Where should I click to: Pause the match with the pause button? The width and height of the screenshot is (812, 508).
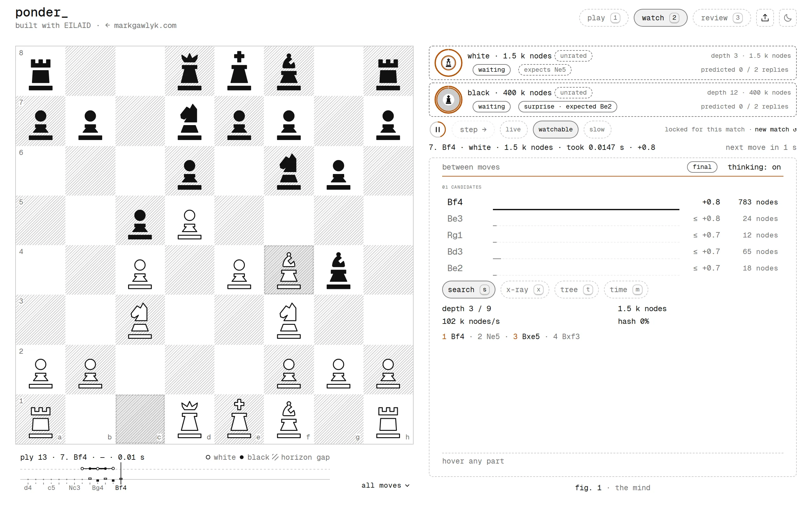pos(437,129)
